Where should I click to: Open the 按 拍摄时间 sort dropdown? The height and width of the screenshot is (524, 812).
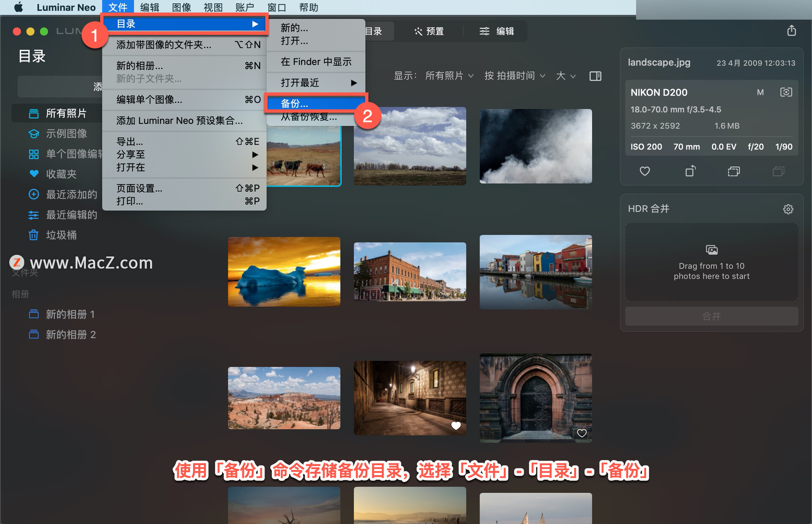point(515,76)
